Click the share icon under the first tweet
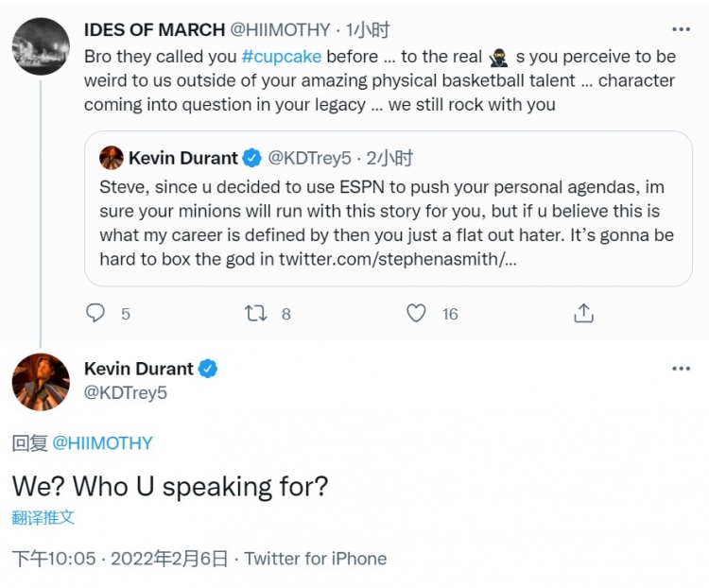Viewport: 709px width, 588px height. point(584,313)
